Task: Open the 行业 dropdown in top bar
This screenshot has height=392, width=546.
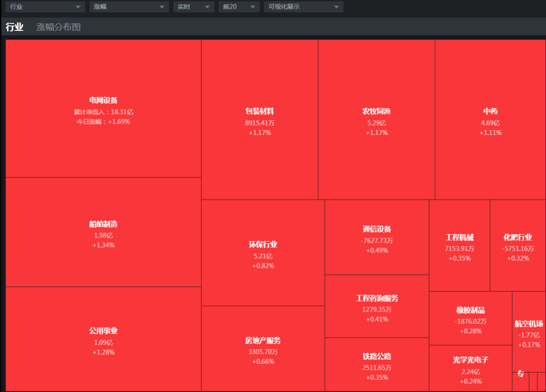Action: pyautogui.click(x=45, y=7)
